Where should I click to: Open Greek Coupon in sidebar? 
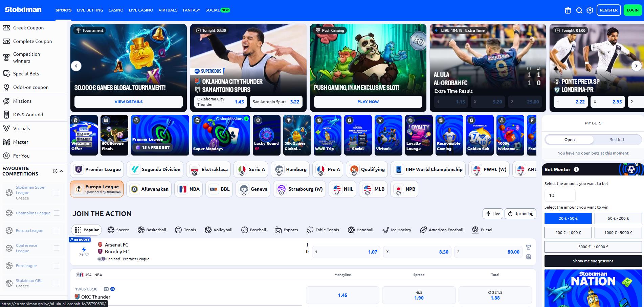(x=34, y=28)
